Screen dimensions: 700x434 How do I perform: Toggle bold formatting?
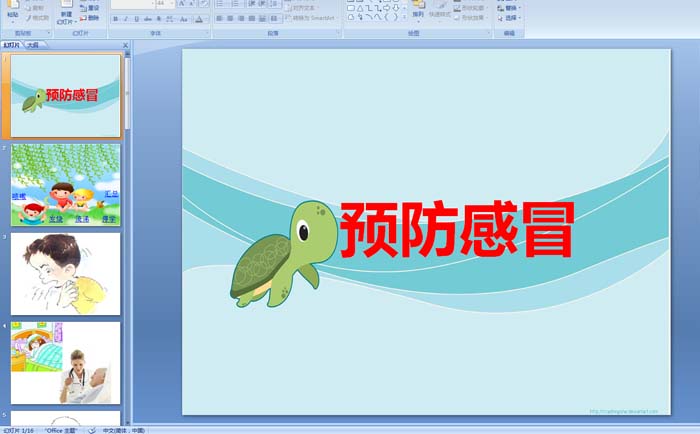(x=116, y=19)
